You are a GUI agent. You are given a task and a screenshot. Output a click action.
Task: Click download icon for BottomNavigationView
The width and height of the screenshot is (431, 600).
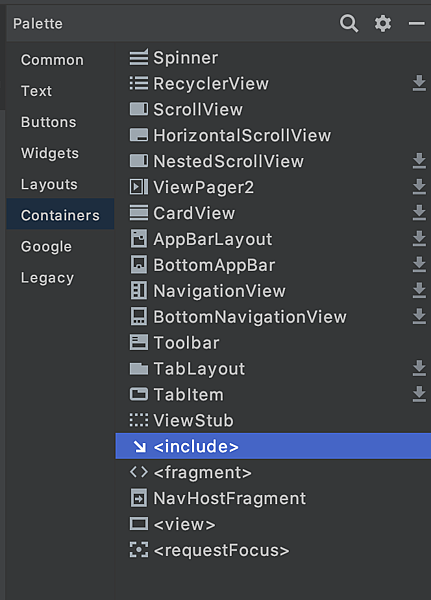(x=419, y=316)
